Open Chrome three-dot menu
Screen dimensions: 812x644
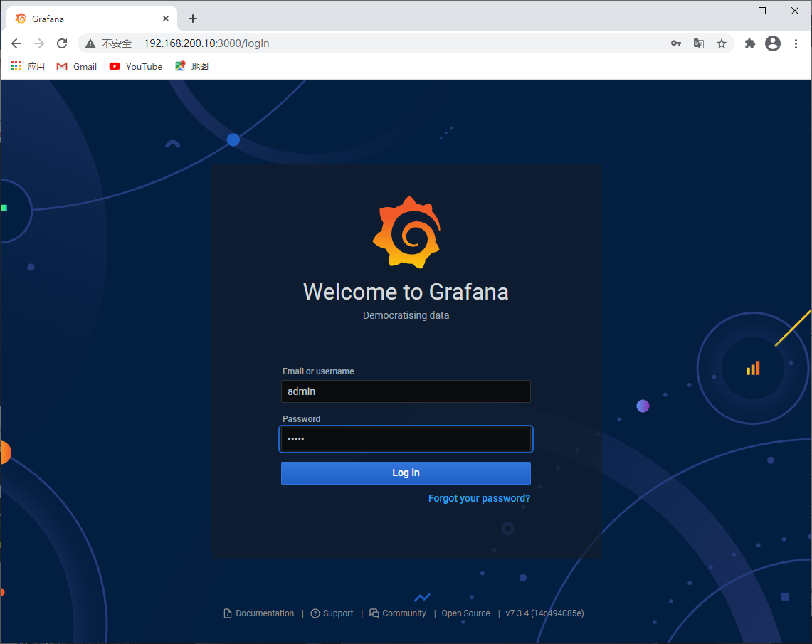[x=796, y=43]
